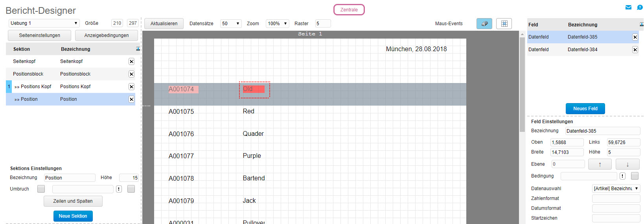Click the Breite value field
644x224 pixels.
tap(567, 152)
